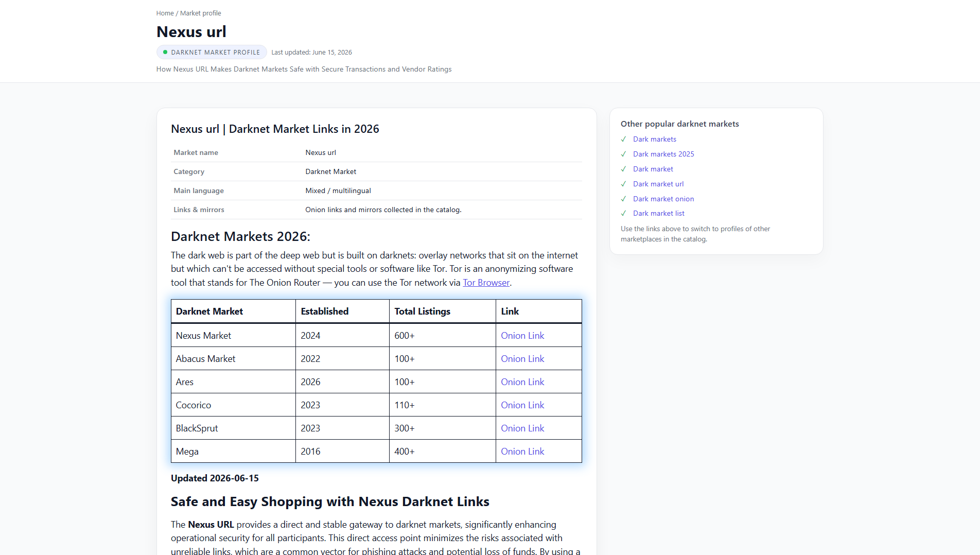This screenshot has width=980, height=555.
Task: Click Other popular darknet markets heading
Action: pos(679,124)
